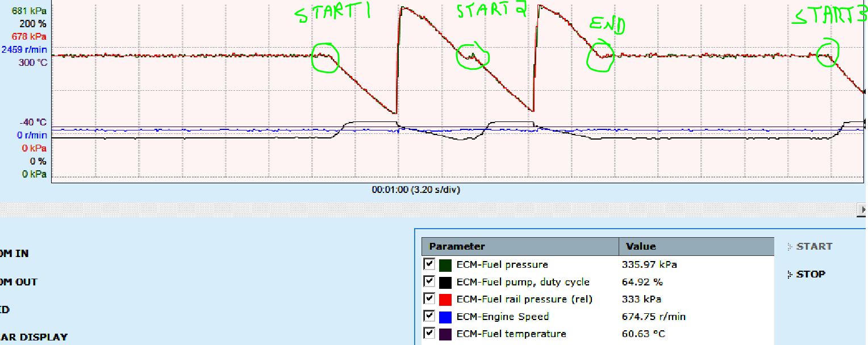Click ZOOM OUT in the left menu
The height and width of the screenshot is (345, 868).
tap(17, 282)
